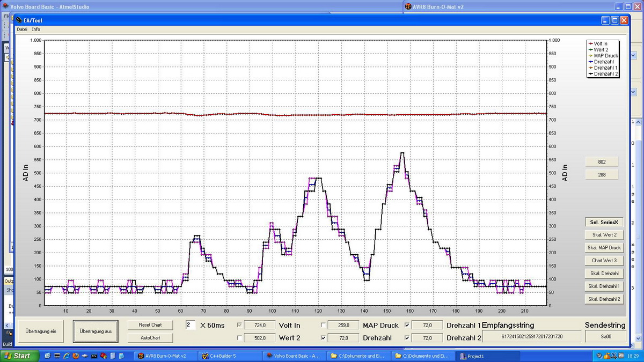Click the Skal. Drehzahl 1 button

tap(604, 286)
